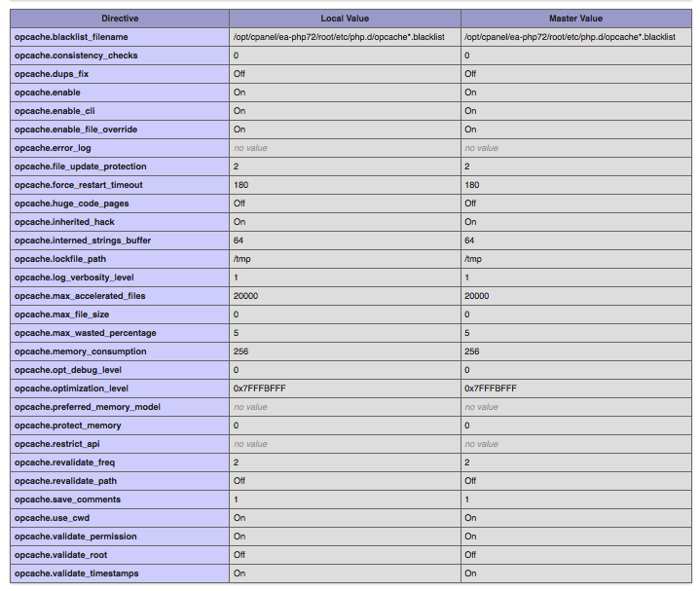This screenshot has height=591, width=700.
Task: Click local value Off for huge_code_pages
Action: pos(239,203)
